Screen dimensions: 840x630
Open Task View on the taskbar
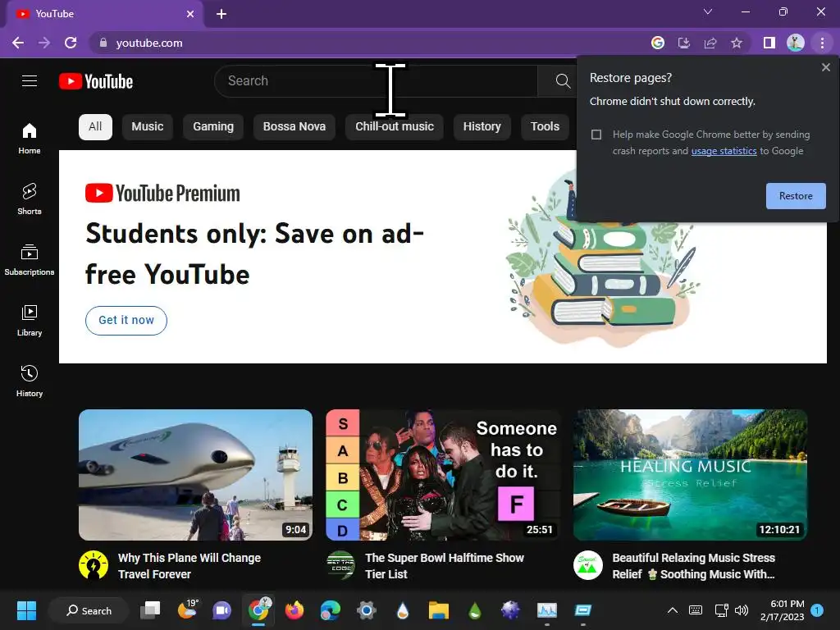click(x=150, y=610)
